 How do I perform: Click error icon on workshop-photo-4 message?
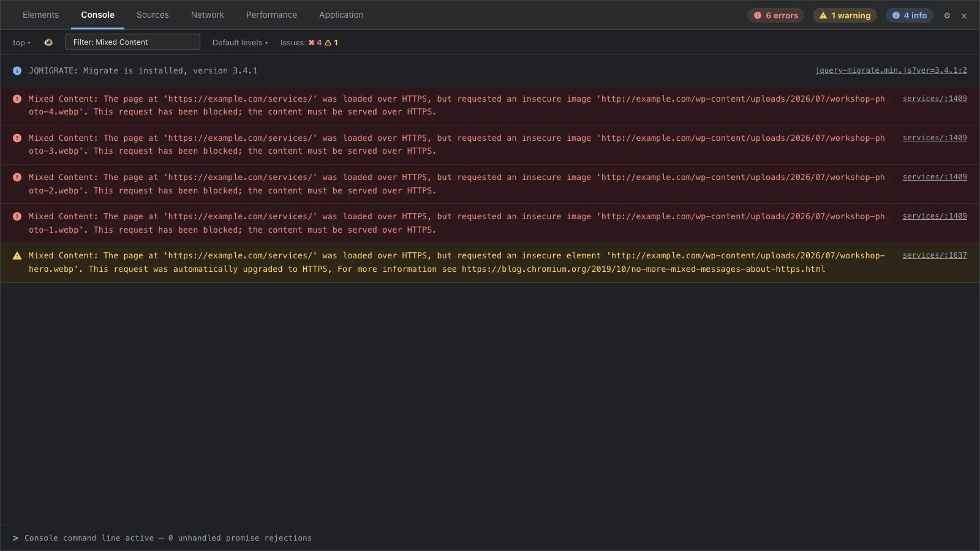point(17,99)
